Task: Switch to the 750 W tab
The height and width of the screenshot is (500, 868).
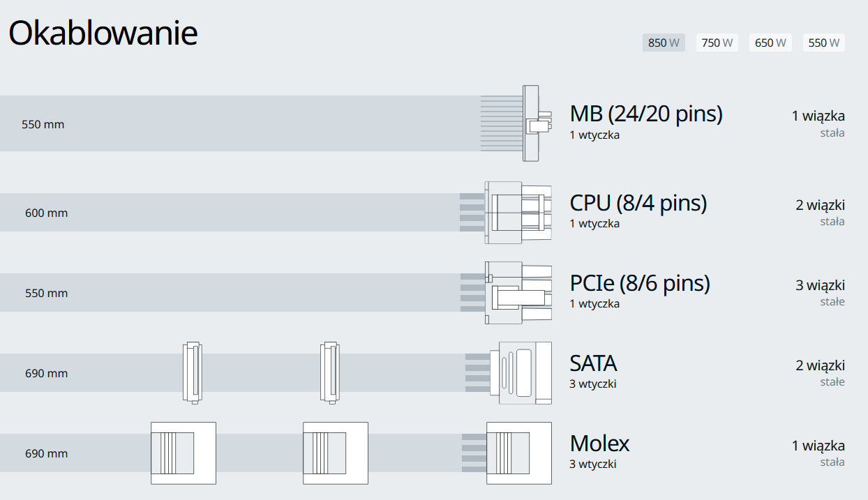Action: [x=717, y=43]
